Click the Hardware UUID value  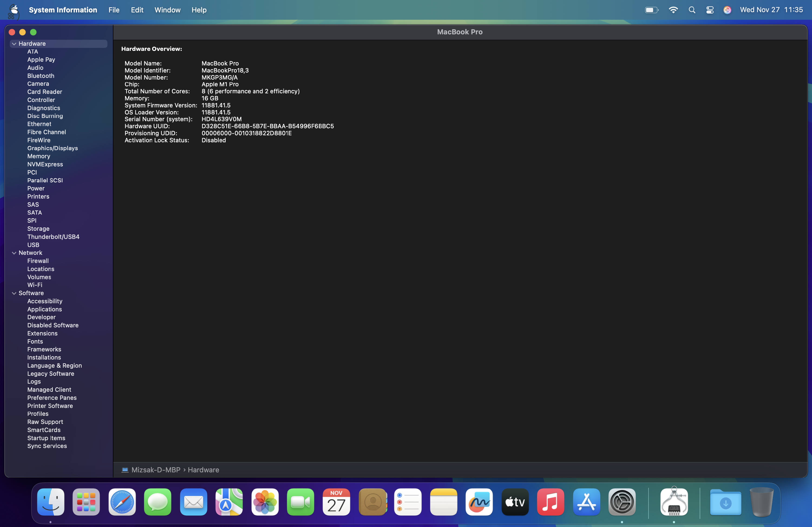click(x=267, y=126)
